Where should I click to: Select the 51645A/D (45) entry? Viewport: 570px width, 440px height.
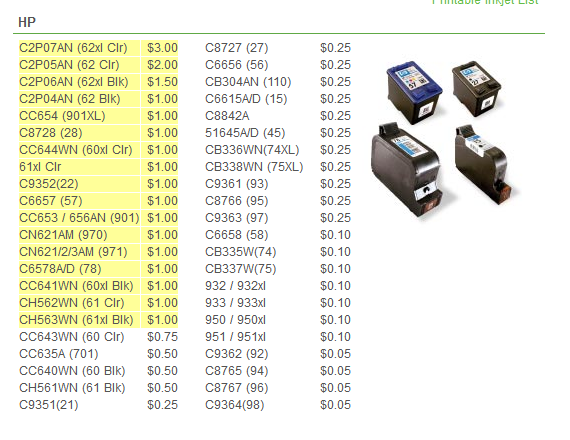click(245, 133)
